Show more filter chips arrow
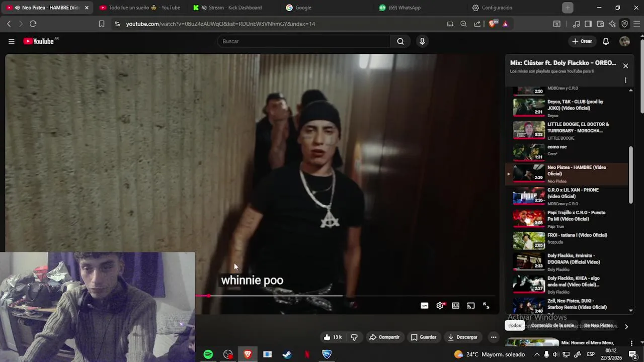 626,326
